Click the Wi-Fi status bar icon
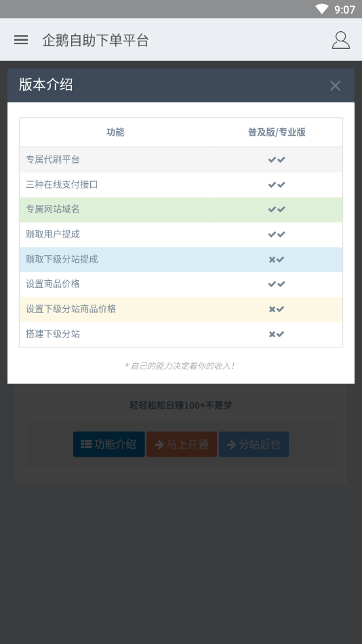This screenshot has width=362, height=644. pos(322,9)
